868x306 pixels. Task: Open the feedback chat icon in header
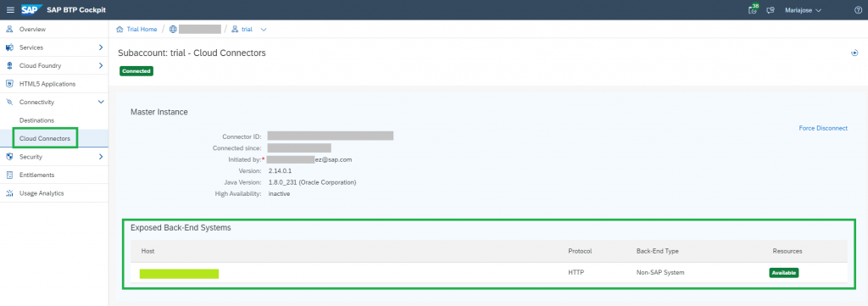click(x=770, y=10)
